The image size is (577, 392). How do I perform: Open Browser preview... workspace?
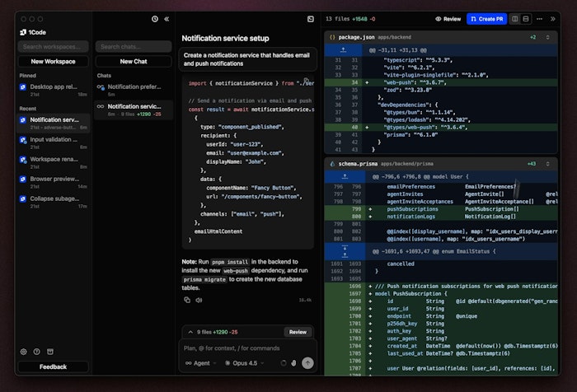tap(54, 182)
